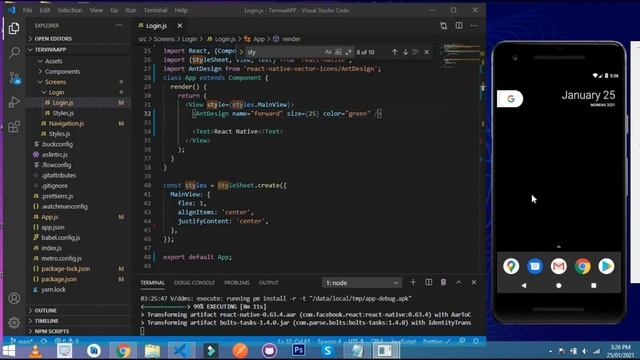The width and height of the screenshot is (640, 360).
Task: Close the terminal panel
Action: click(474, 282)
